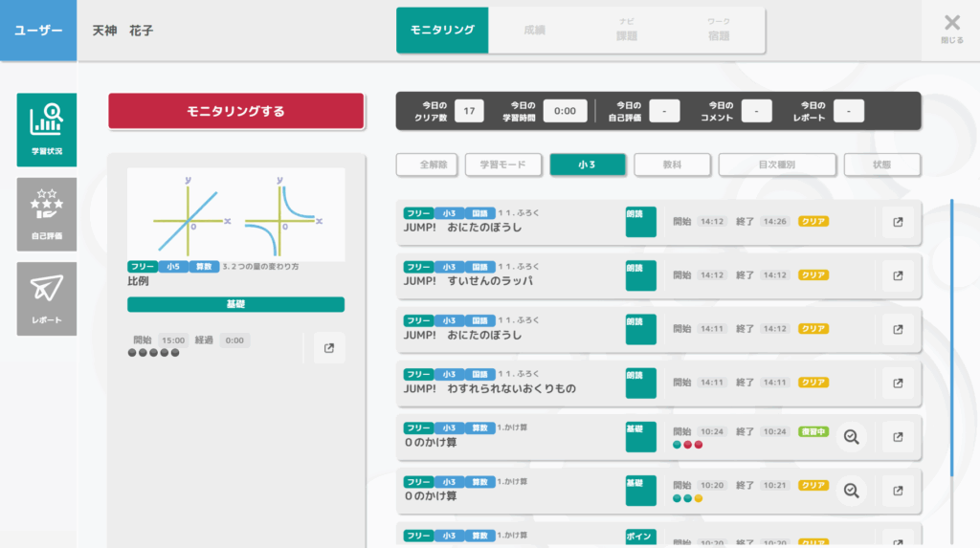This screenshot has width=980, height=548.
Task: Click open icon for わすれられないおくりもの row
Action: tap(898, 384)
